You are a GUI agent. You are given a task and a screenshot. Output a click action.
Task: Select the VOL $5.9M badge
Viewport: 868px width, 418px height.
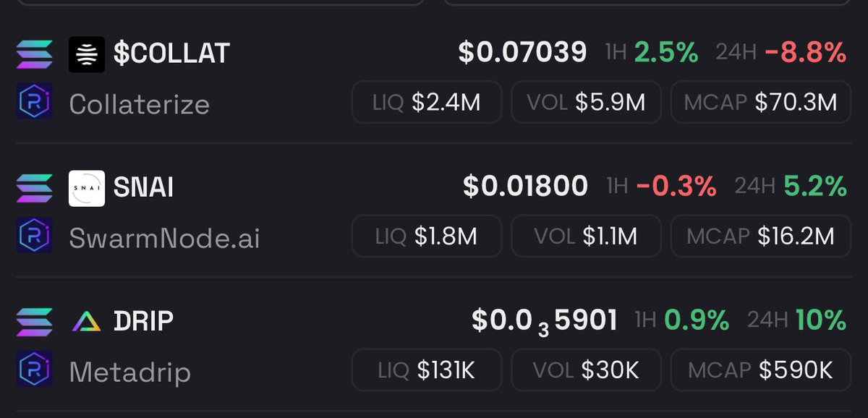coord(586,102)
